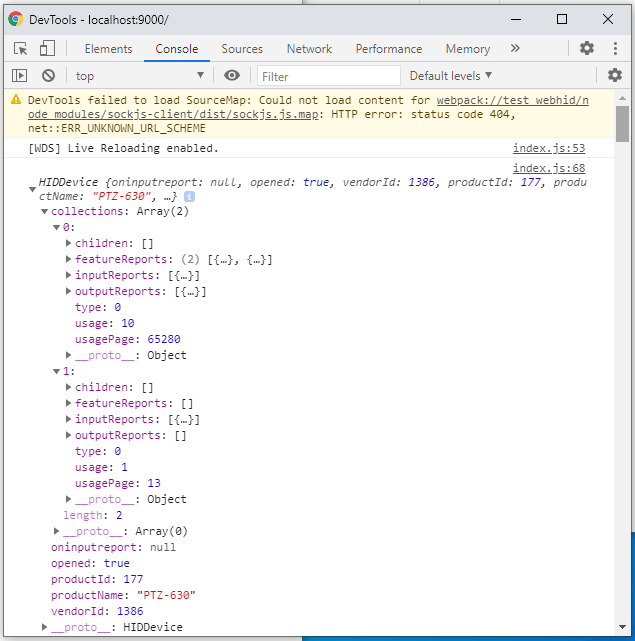Expand __proto__ Object under usagePage 13
This screenshot has height=641, width=635.
click(x=68, y=499)
